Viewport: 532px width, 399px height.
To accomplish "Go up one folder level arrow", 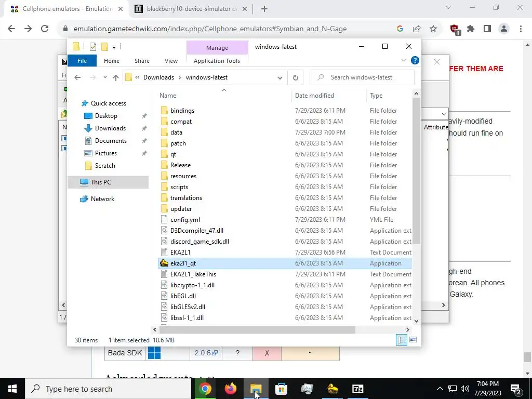I will [x=116, y=77].
